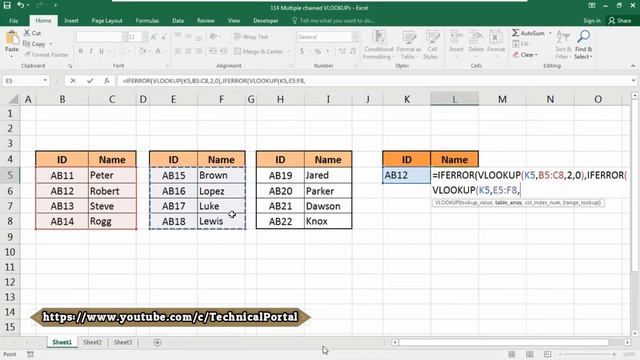Click the Orientation icon

[x=213, y=37]
